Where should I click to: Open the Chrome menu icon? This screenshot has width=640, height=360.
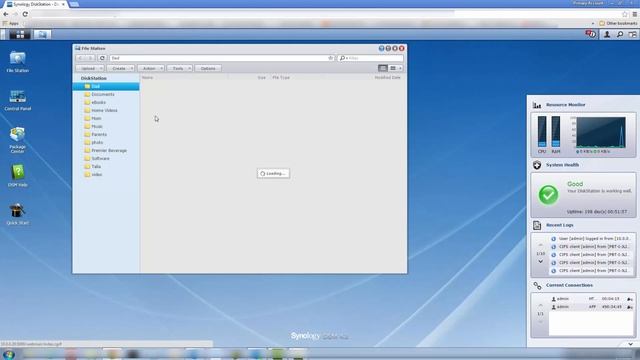tap(635, 14)
